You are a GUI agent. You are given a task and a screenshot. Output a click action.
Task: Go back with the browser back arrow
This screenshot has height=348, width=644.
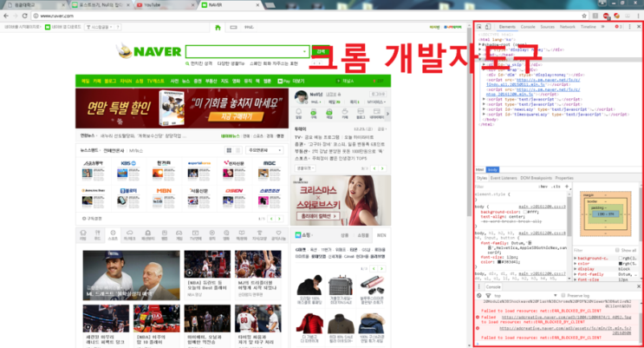tap(6, 16)
